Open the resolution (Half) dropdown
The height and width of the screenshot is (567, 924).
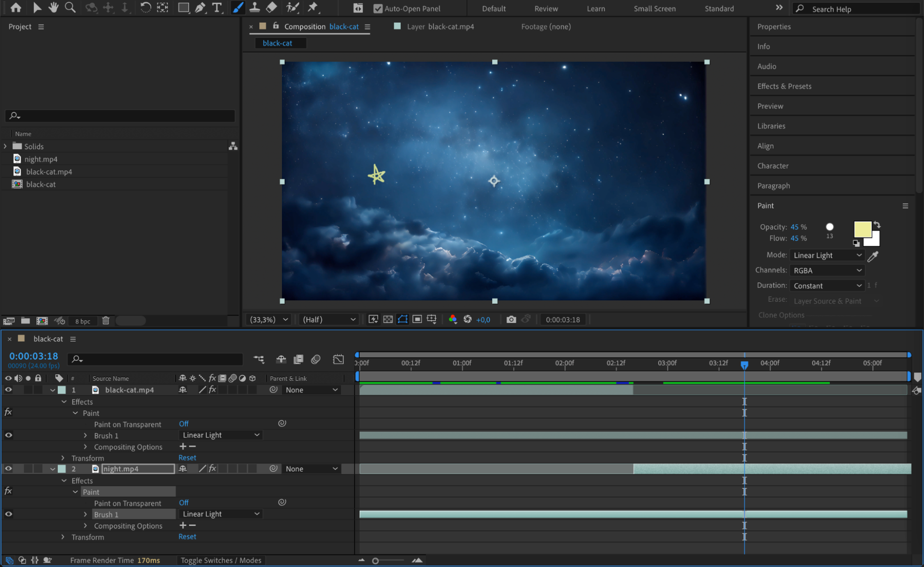(x=329, y=319)
